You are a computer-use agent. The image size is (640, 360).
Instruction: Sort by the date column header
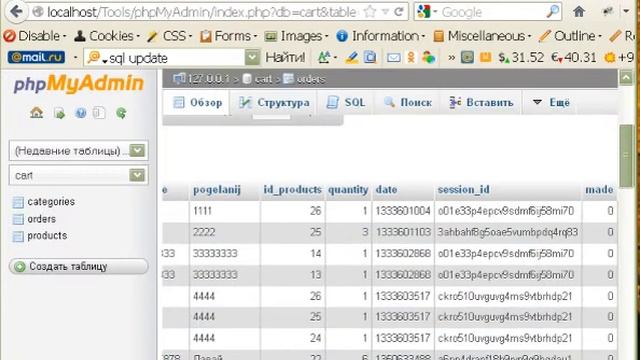click(387, 190)
